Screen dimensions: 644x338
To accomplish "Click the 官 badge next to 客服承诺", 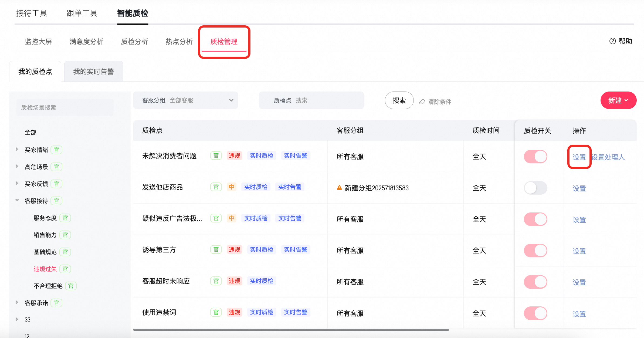I will point(56,303).
